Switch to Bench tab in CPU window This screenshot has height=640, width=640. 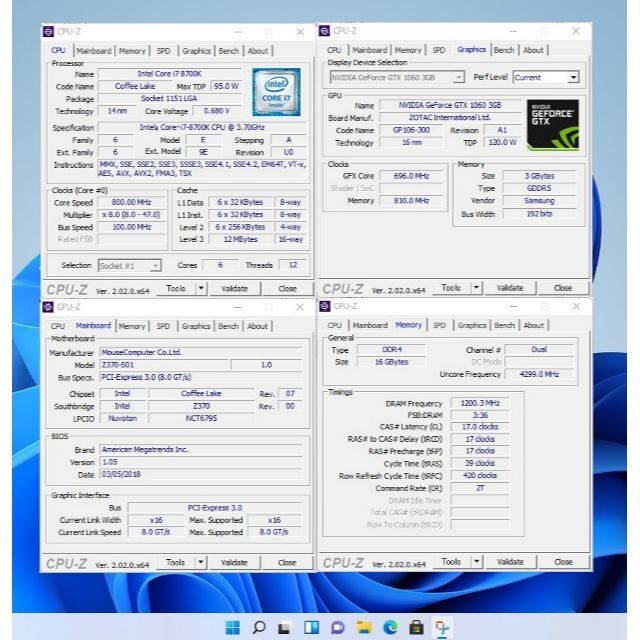click(x=229, y=51)
